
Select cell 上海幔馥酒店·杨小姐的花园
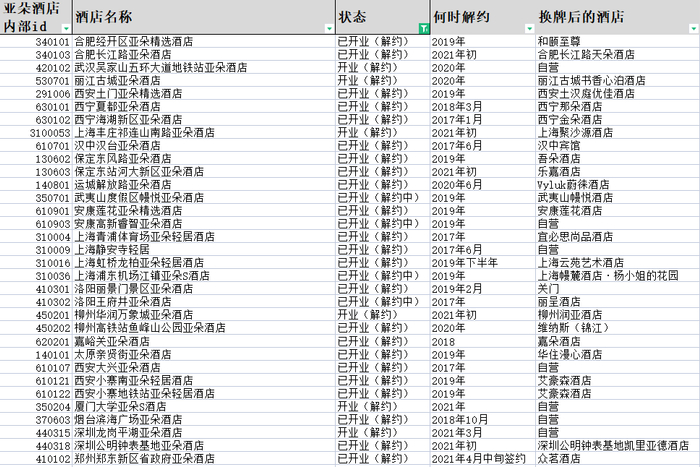[x=618, y=275]
